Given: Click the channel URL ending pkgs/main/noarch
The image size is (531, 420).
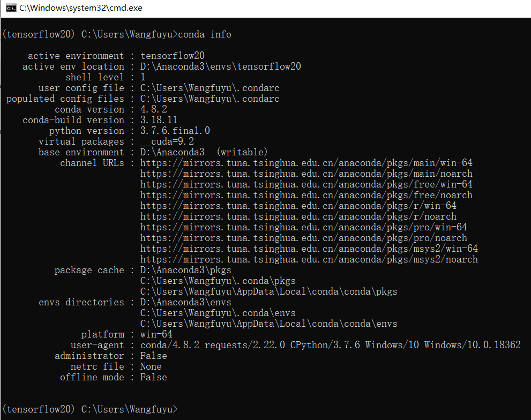Looking at the screenshot, I should coord(306,174).
